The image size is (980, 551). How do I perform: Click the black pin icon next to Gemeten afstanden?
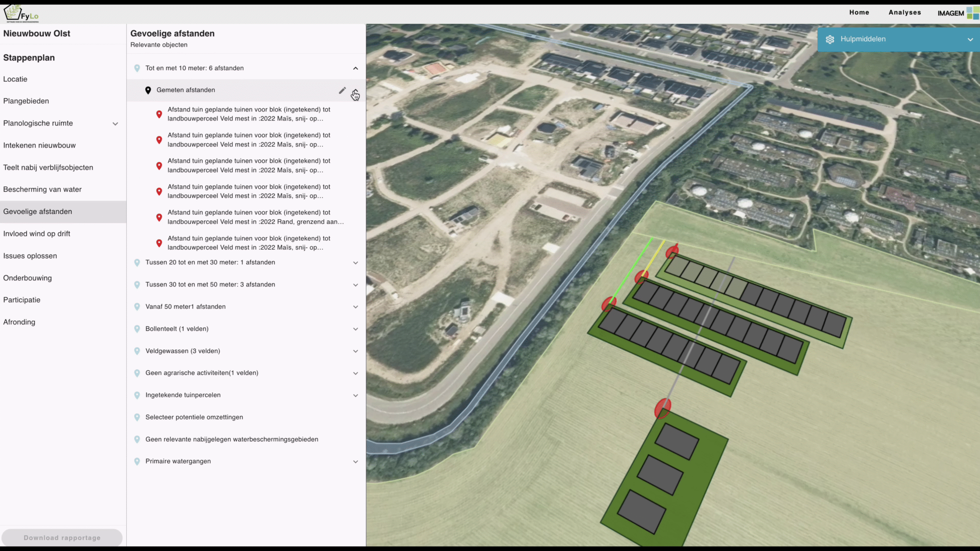tap(148, 90)
